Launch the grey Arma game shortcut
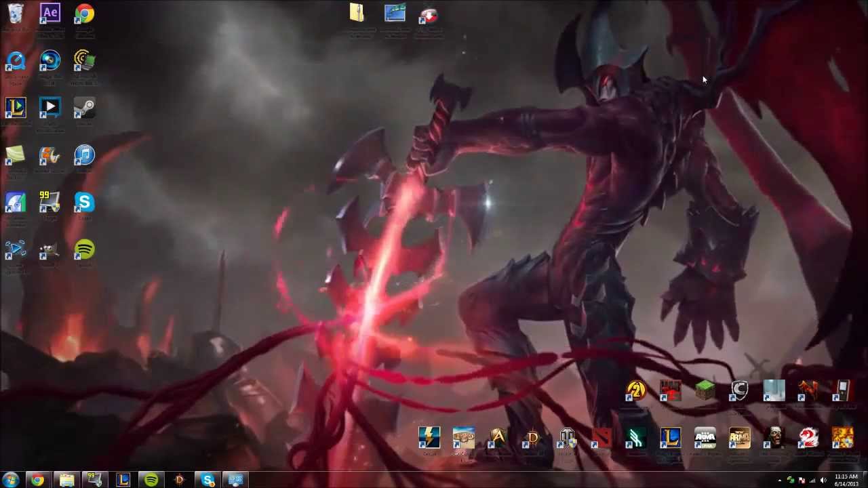Image resolution: width=868 pixels, height=488 pixels. click(x=705, y=439)
